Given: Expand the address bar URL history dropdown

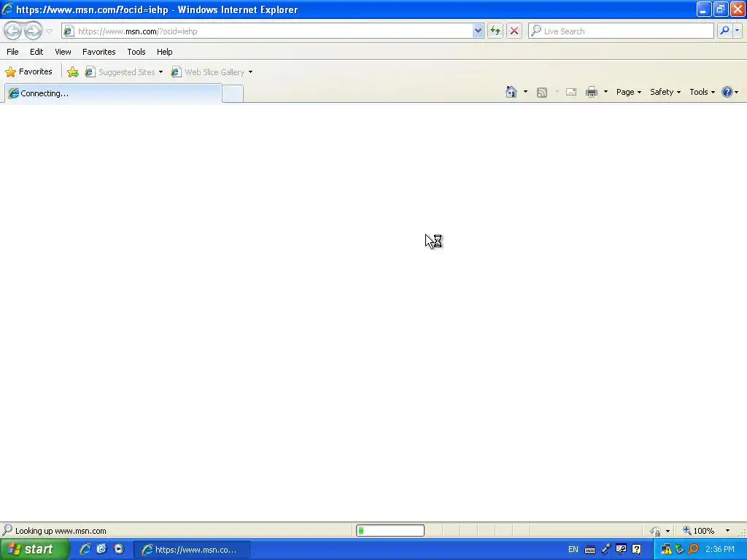Looking at the screenshot, I should [x=478, y=31].
